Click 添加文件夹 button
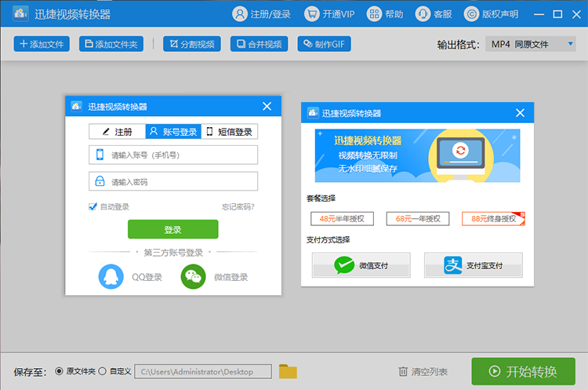The height and width of the screenshot is (390, 588). click(x=111, y=44)
